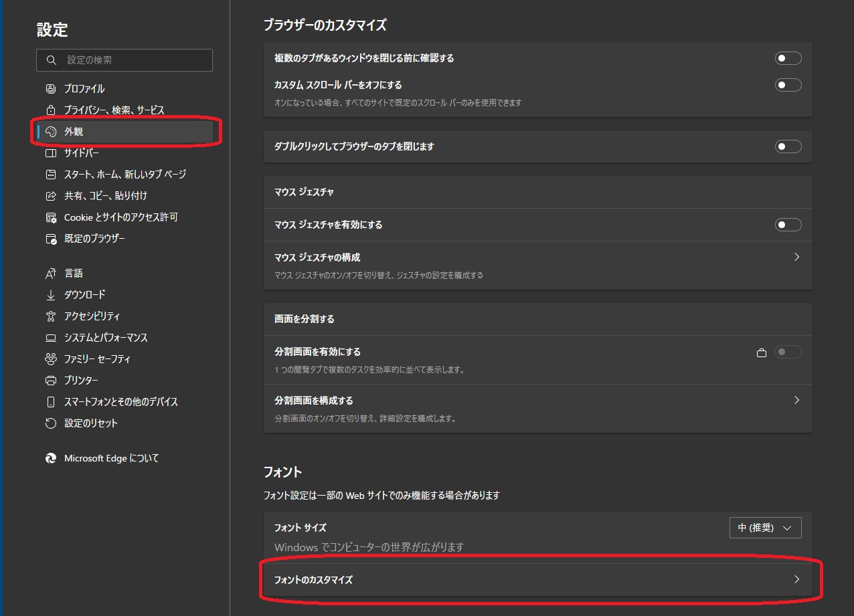Click the Windows でコンピューターの世界が広がります preview text
The image size is (854, 616).
point(369,547)
